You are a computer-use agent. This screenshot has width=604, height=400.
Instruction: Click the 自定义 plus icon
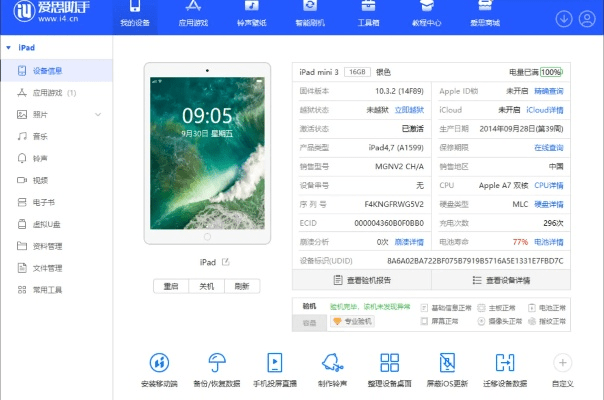click(562, 363)
